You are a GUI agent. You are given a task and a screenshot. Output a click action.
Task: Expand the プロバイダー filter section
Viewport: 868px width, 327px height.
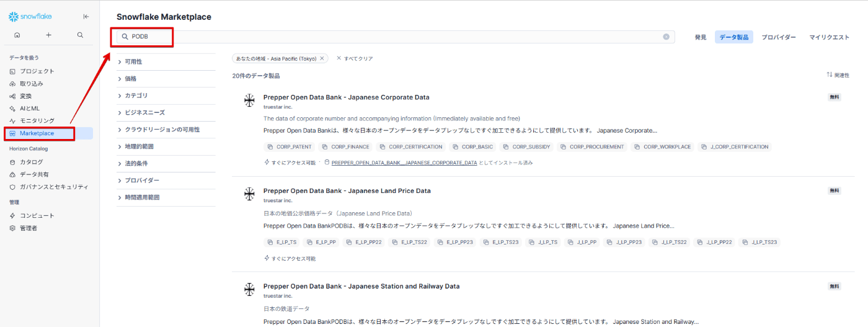coord(141,181)
